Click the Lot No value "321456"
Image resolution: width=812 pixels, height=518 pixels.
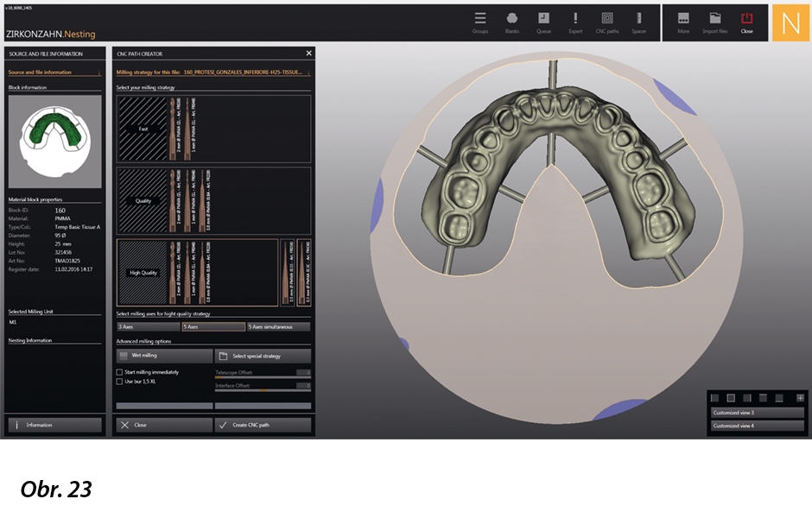tap(63, 253)
